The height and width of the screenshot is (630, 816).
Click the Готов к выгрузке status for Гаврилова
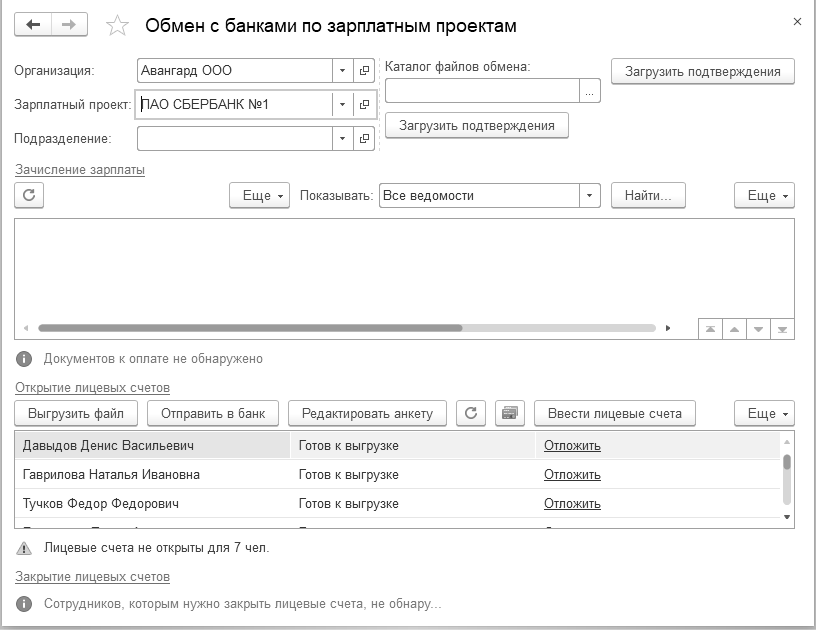click(x=349, y=474)
